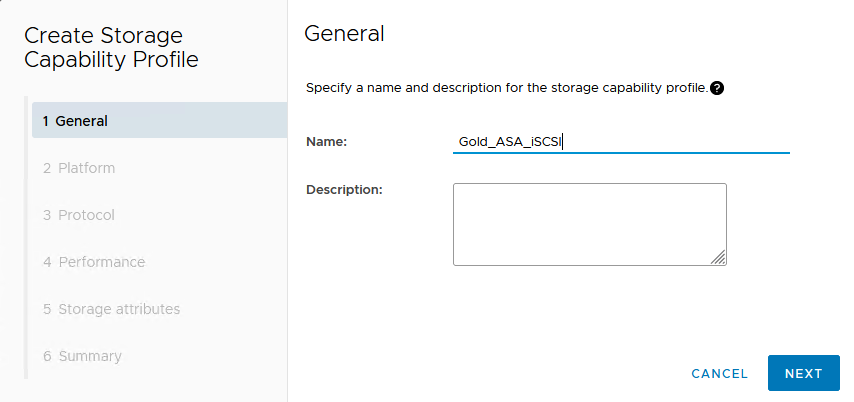This screenshot has width=854, height=402.
Task: Click inside the Description text area
Action: point(589,224)
